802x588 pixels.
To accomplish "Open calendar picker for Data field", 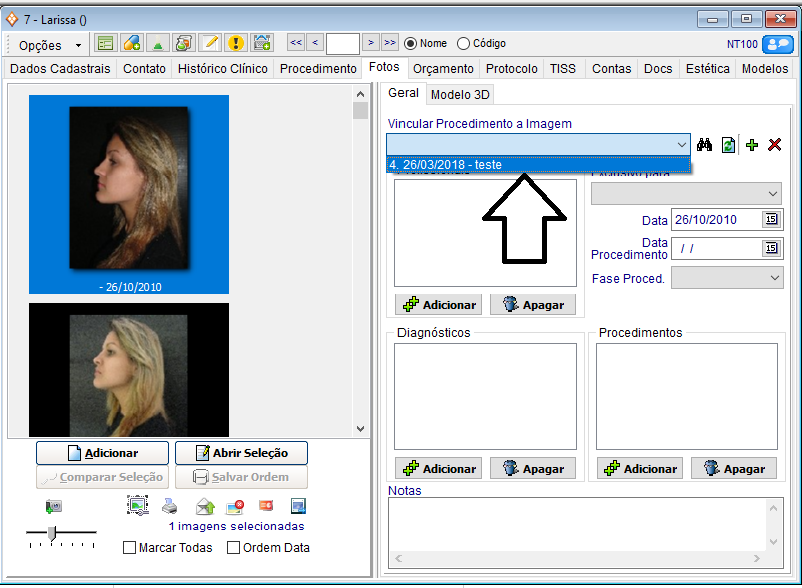I will pyautogui.click(x=771, y=220).
